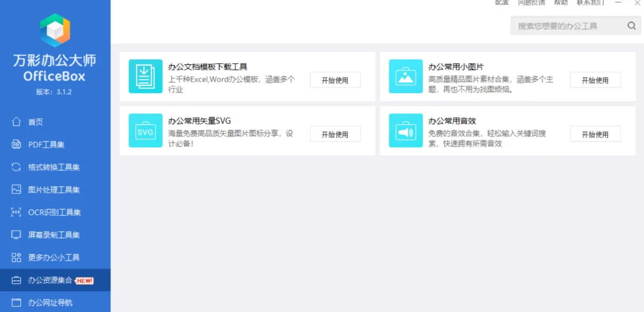Open 配置 in the top bar
The width and height of the screenshot is (644, 312).
point(502,2)
